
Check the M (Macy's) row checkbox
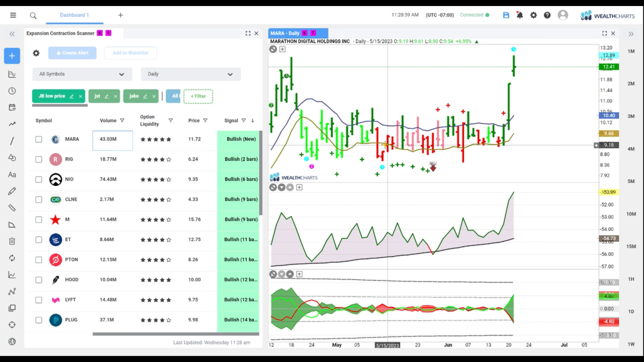[39, 220]
